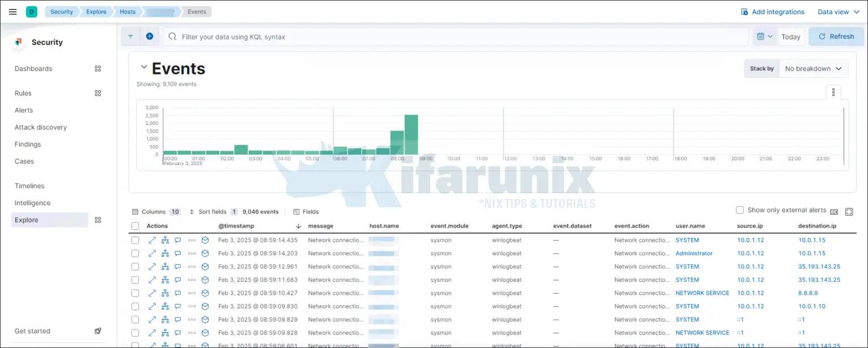Image resolution: width=868 pixels, height=348 pixels.
Task: Open session view cube icon on first row
Action: (205, 240)
